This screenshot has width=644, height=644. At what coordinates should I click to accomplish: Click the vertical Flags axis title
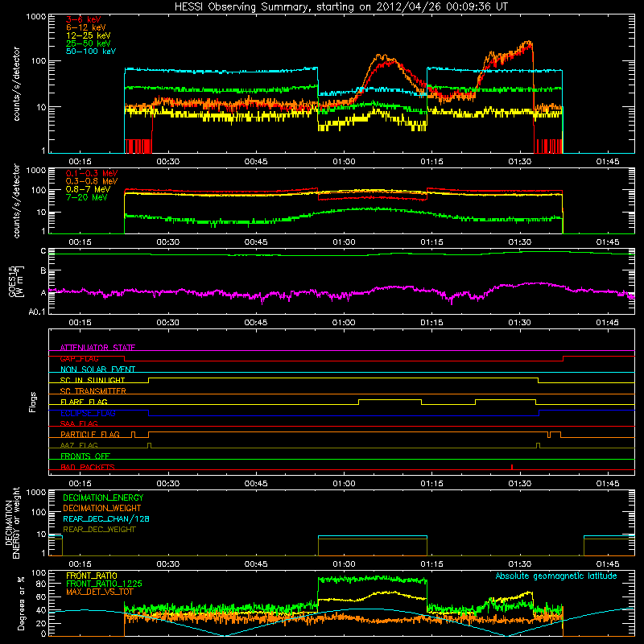32,402
